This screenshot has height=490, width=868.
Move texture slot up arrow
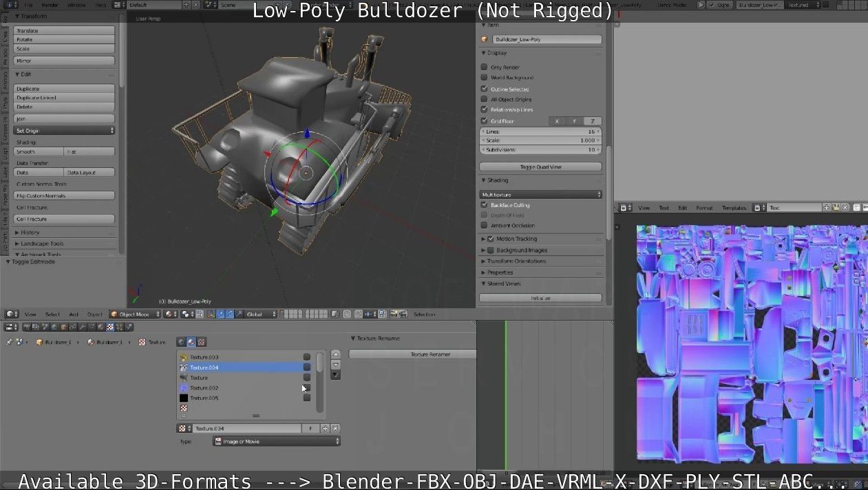pyautogui.click(x=336, y=356)
